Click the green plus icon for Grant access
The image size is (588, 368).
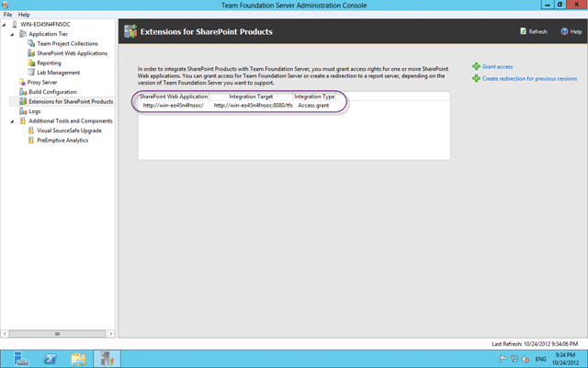click(x=476, y=66)
